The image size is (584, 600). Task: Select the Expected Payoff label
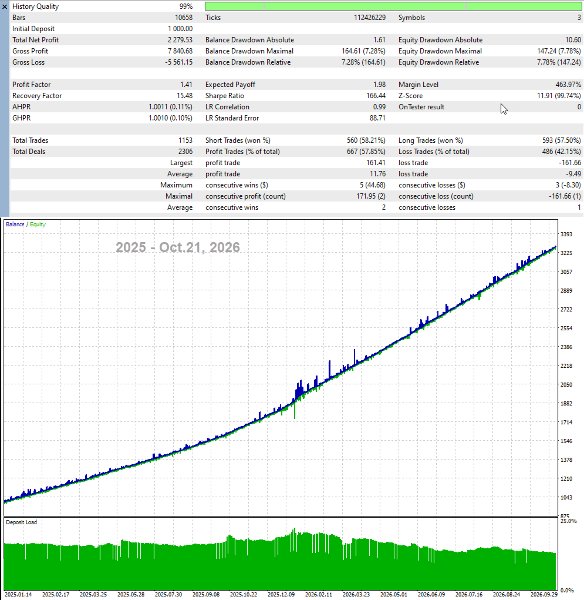(230, 85)
